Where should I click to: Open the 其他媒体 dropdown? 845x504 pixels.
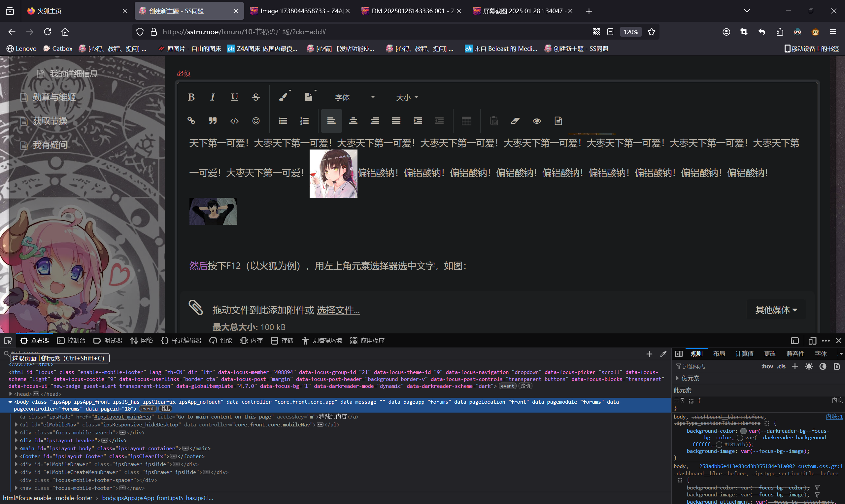click(x=776, y=310)
